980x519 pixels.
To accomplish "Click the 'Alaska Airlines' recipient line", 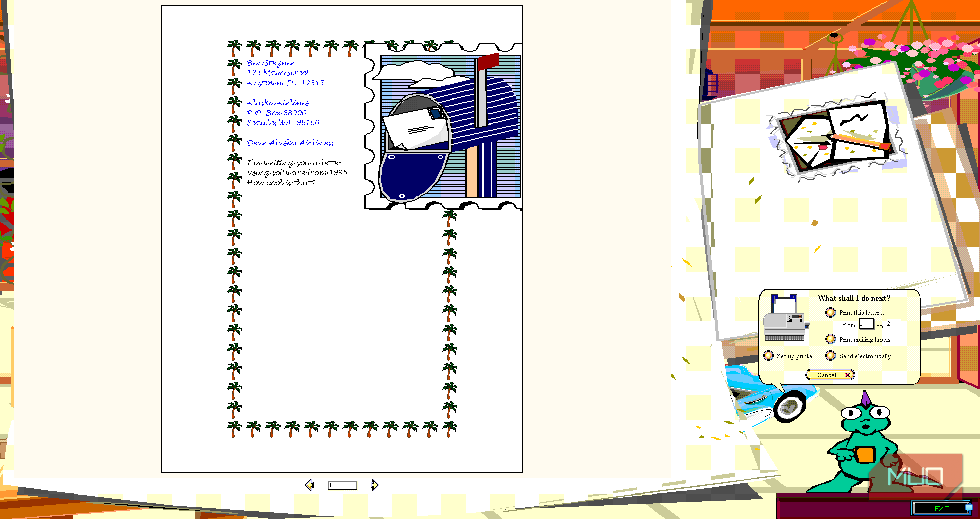I will click(x=278, y=103).
